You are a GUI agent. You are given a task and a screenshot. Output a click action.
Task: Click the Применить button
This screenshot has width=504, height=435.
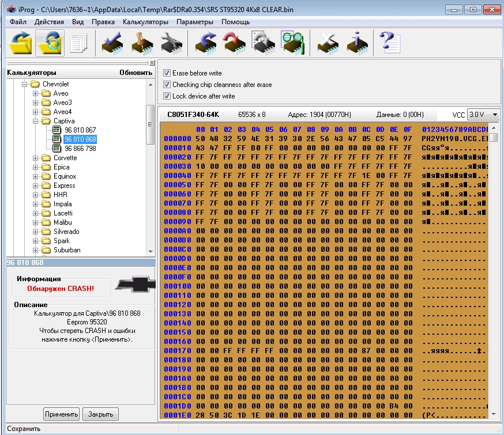[61, 414]
